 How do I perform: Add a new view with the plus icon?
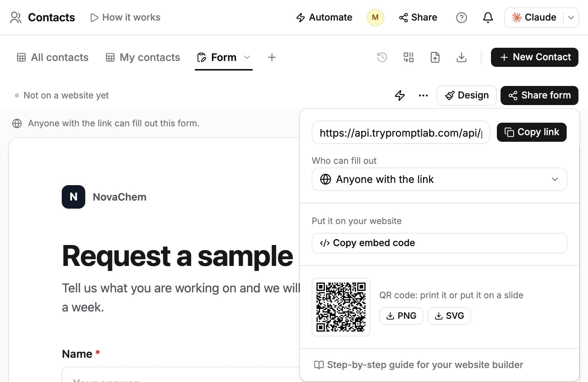click(272, 57)
